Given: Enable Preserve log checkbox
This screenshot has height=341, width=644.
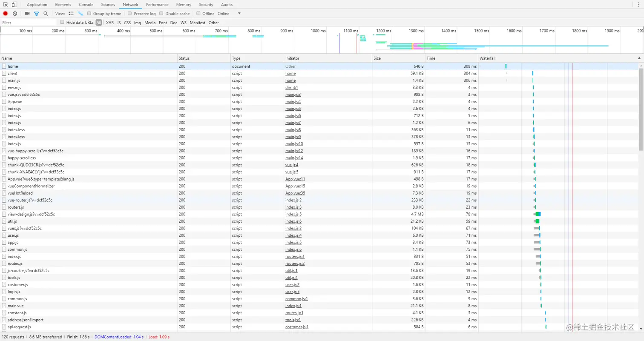Looking at the screenshot, I should click(x=130, y=14).
